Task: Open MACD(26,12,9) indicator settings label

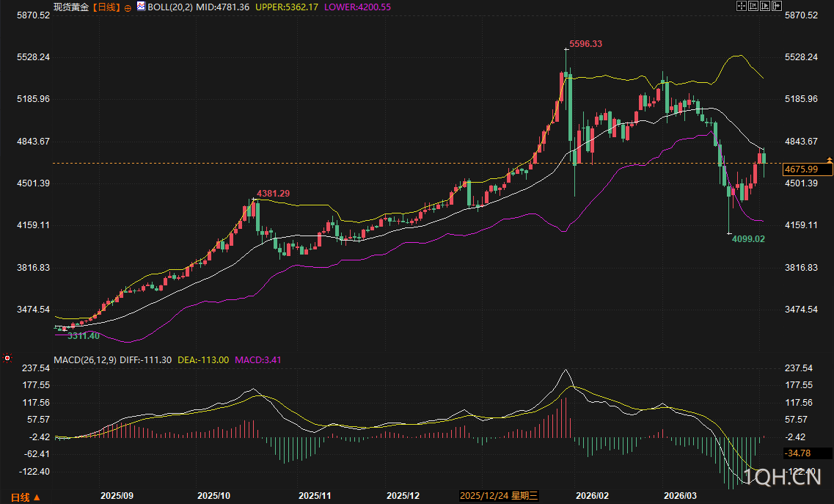Action: (x=85, y=360)
